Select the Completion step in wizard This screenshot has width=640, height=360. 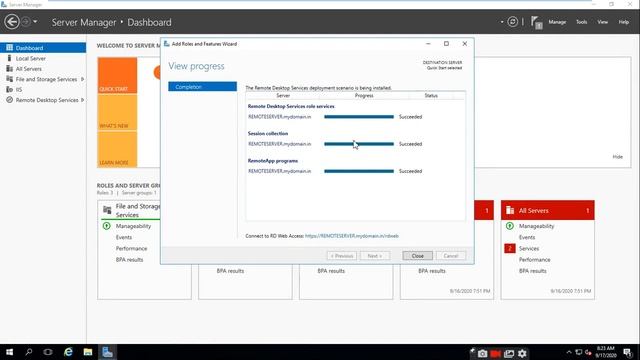pyautogui.click(x=202, y=87)
